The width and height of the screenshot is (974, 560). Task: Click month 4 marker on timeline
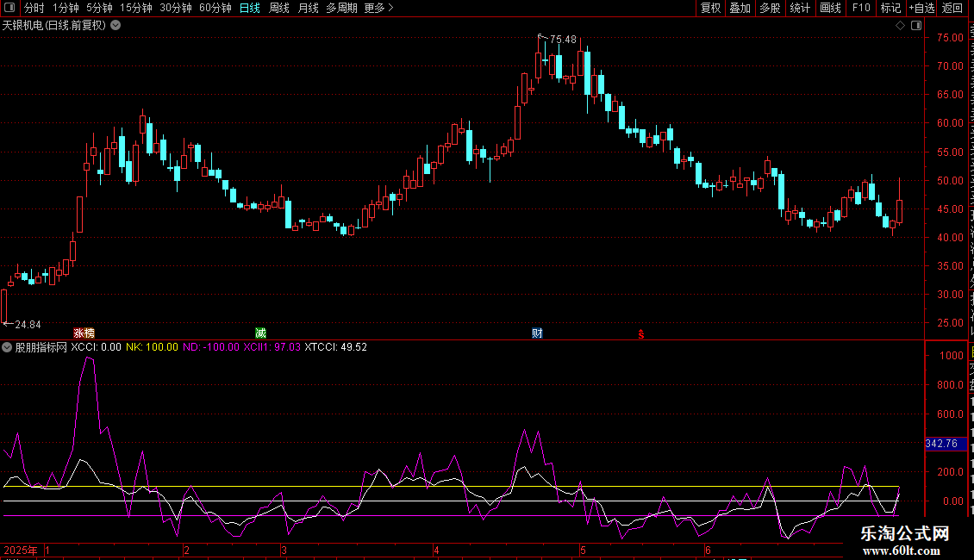pos(437,550)
